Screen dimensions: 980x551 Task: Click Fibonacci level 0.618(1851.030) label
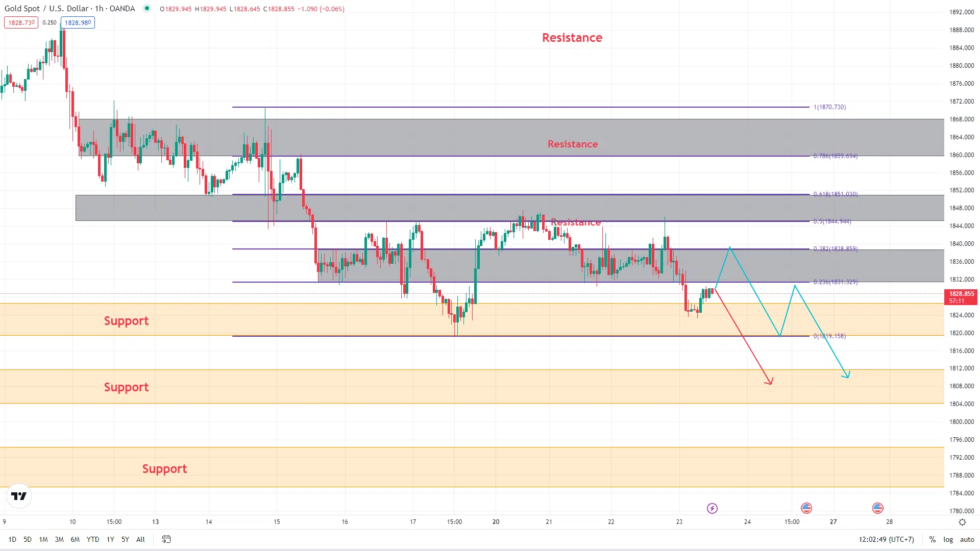(x=836, y=194)
